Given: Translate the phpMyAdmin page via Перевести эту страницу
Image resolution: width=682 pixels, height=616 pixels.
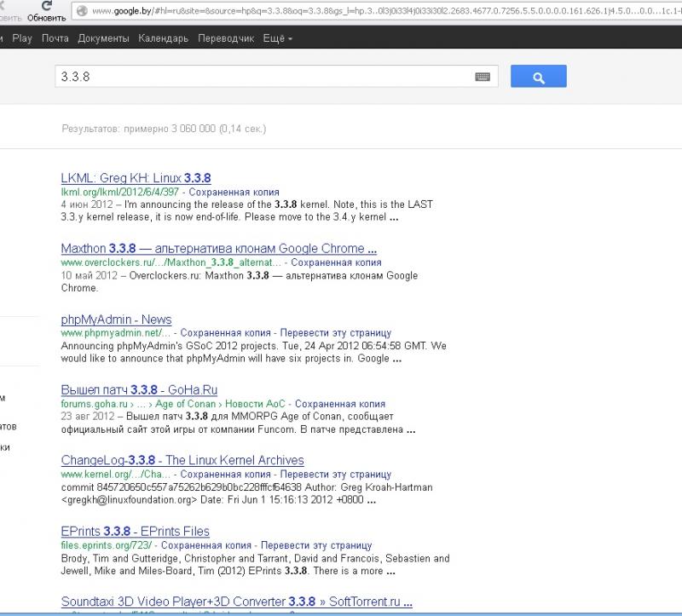Looking at the screenshot, I should [335, 333].
